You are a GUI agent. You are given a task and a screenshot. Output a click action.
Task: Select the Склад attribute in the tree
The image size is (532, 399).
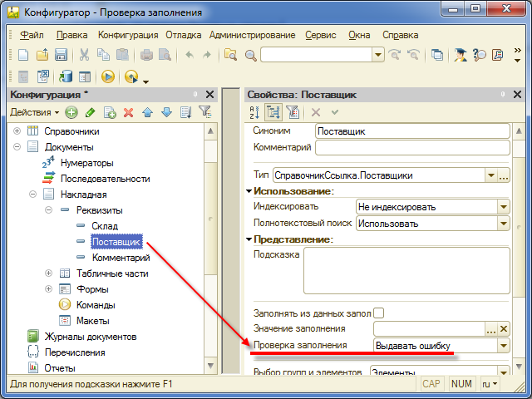[x=104, y=226]
